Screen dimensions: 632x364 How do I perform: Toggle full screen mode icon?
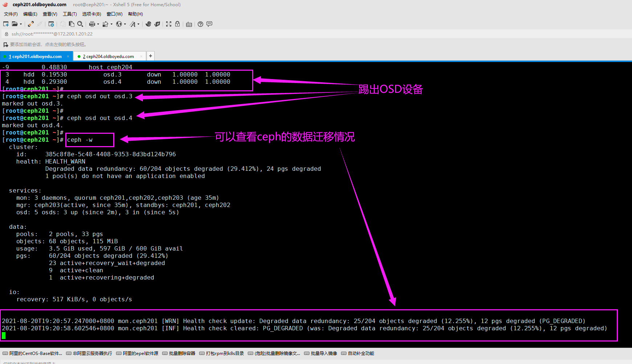point(169,24)
